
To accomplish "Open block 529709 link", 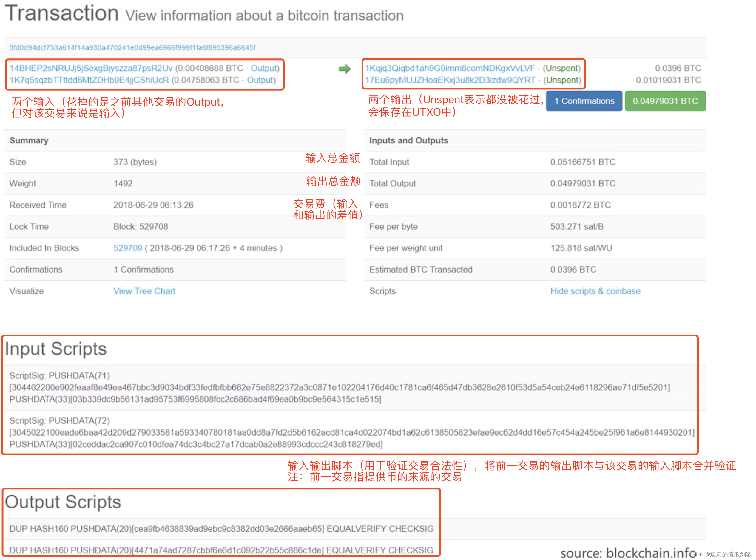I will click(127, 248).
